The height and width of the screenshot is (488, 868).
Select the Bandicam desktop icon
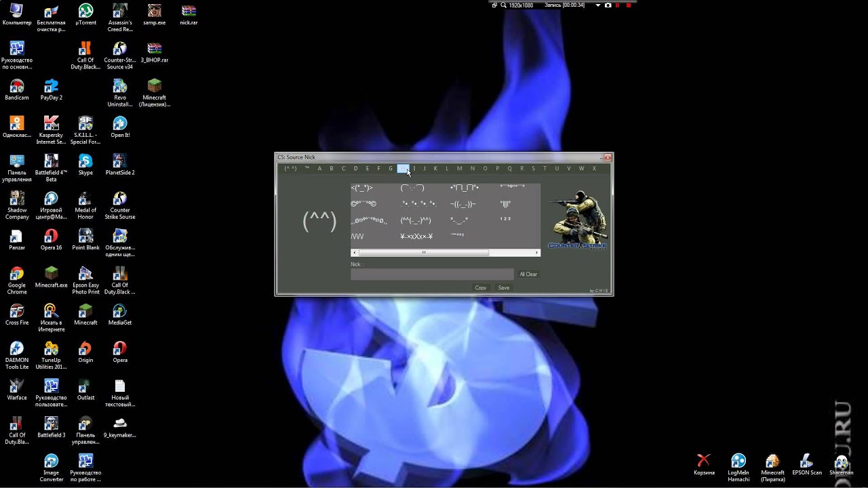click(x=17, y=90)
